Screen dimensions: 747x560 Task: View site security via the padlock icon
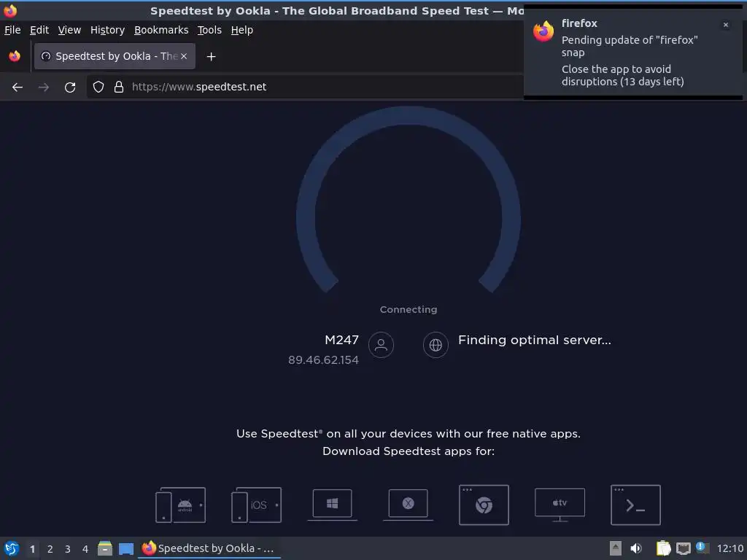tap(119, 87)
